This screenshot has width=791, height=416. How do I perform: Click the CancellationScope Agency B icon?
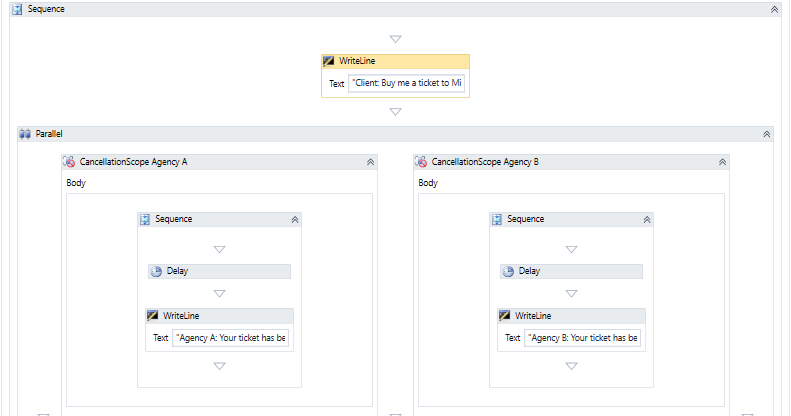click(421, 161)
